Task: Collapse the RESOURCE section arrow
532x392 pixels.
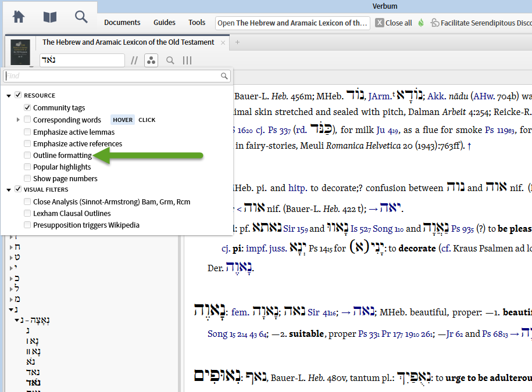Action: (x=9, y=96)
